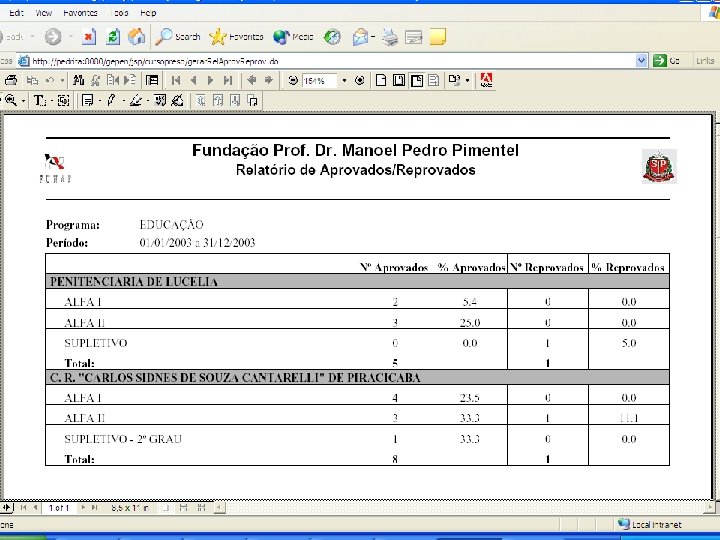Image resolution: width=720 pixels, height=540 pixels.
Task: Select Fit Width page icon
Action: [x=416, y=80]
